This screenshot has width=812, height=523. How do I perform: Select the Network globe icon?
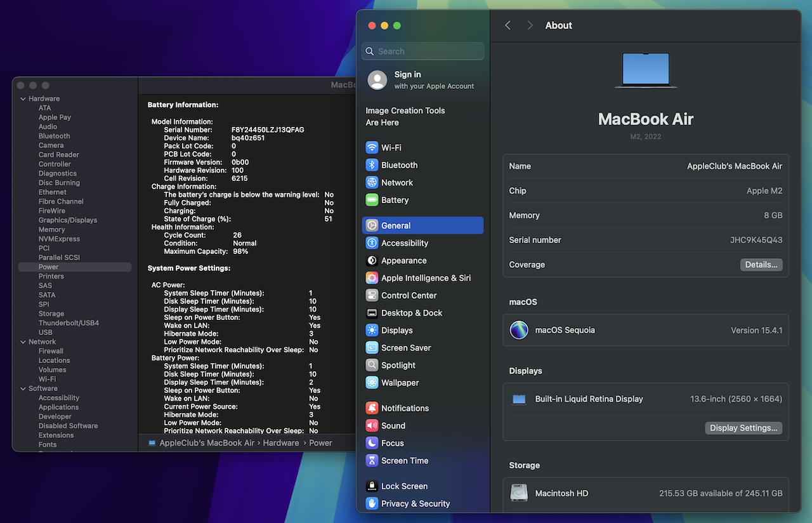pyautogui.click(x=372, y=182)
